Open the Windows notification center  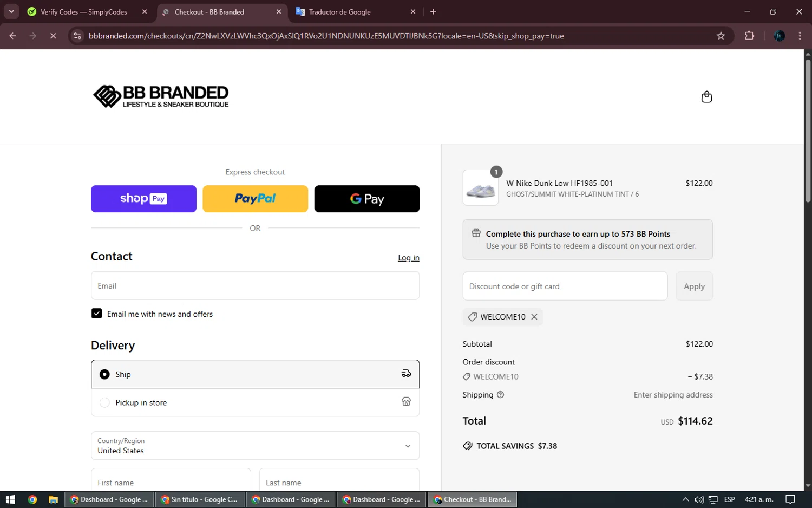790,499
